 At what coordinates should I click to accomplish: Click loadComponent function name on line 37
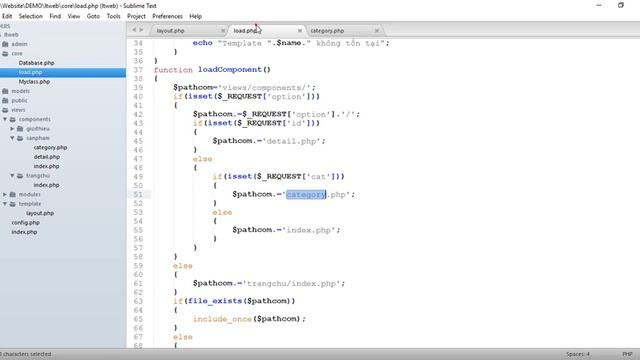pyautogui.click(x=230, y=69)
